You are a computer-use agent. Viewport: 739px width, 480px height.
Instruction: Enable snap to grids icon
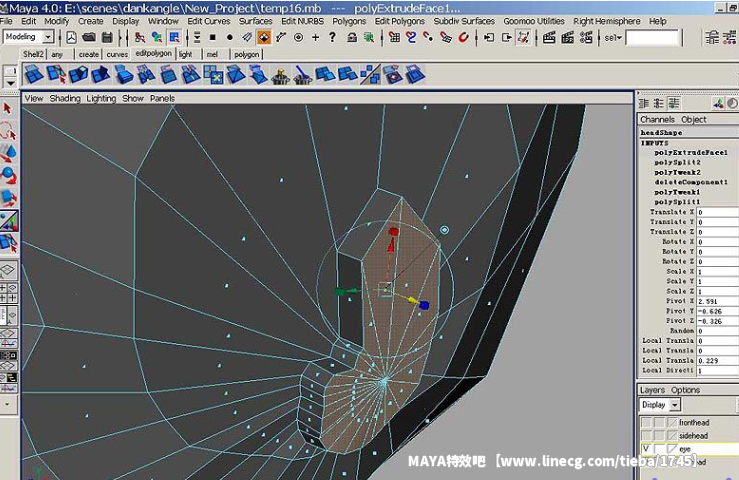(394, 37)
